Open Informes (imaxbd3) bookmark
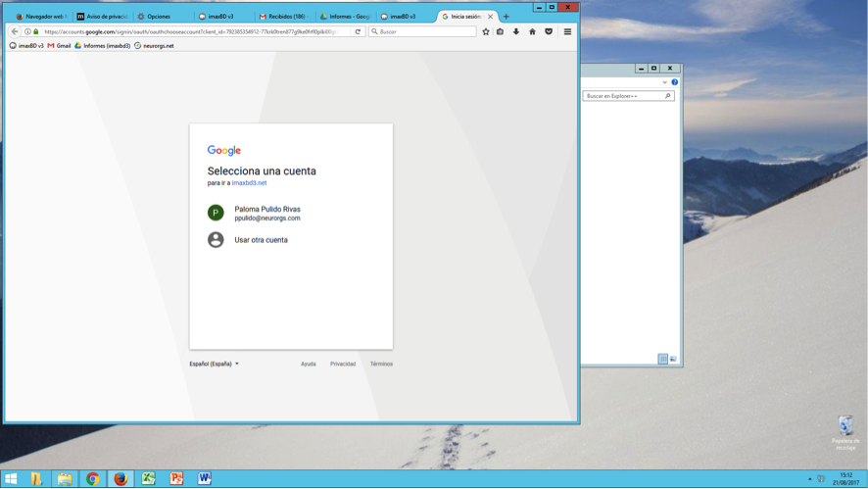The image size is (868, 489). (x=103, y=46)
